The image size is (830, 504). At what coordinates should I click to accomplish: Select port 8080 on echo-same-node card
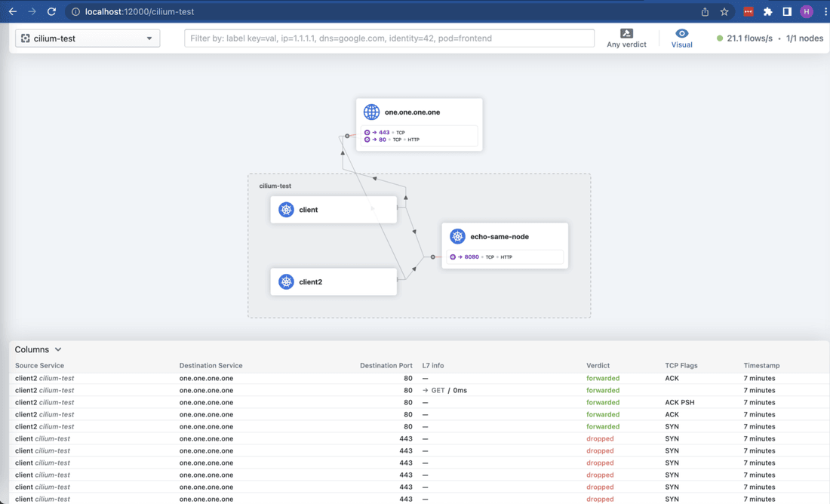pos(471,257)
